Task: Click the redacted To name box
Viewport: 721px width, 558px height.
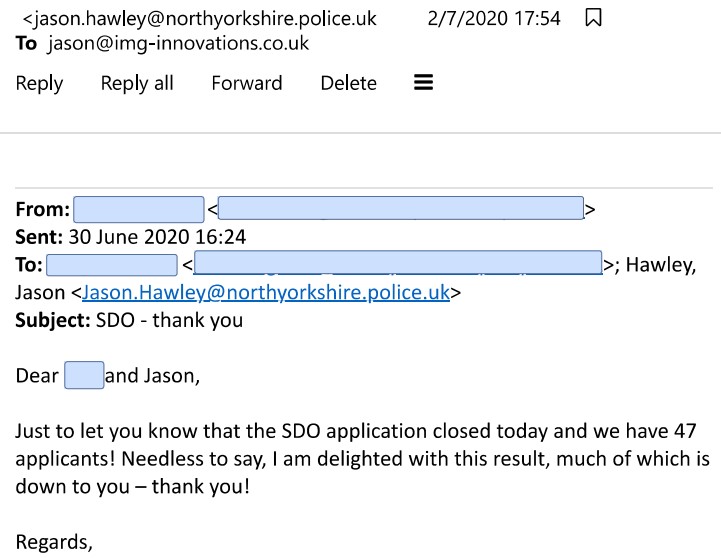Action: [112, 265]
